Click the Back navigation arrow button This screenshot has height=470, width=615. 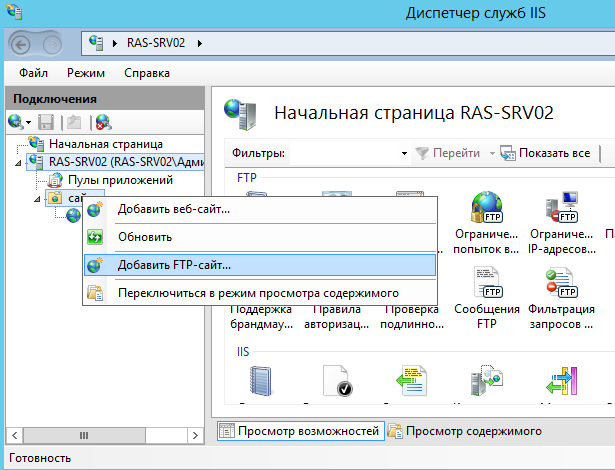(x=20, y=45)
